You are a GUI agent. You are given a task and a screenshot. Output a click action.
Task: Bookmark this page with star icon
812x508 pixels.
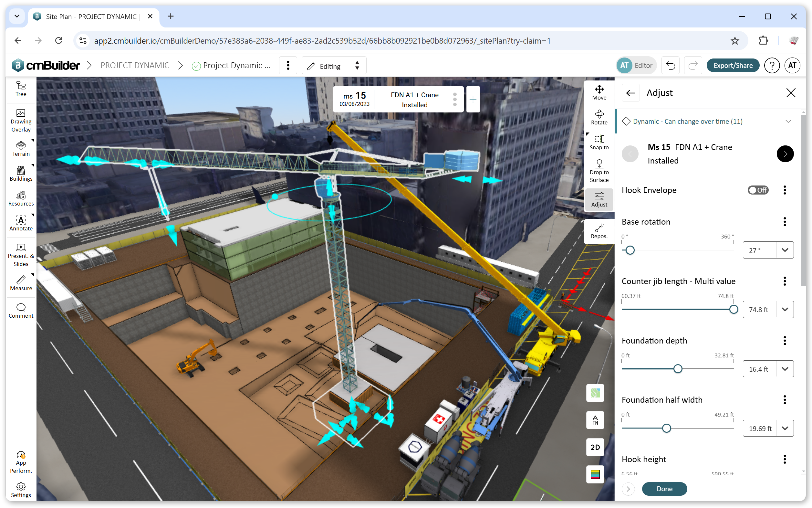[735, 41]
